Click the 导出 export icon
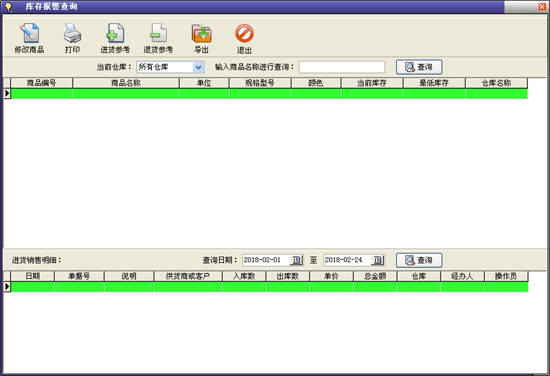Image resolution: width=550 pixels, height=376 pixels. (201, 34)
